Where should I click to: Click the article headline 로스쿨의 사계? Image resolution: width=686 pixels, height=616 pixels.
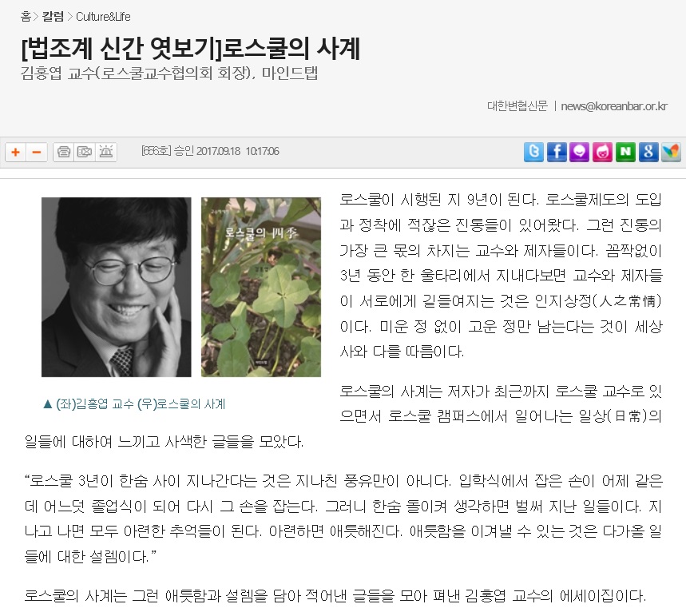point(191,48)
